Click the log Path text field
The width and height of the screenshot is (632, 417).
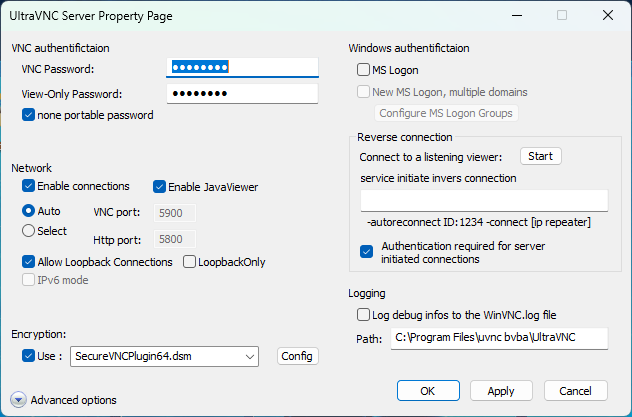pos(499,338)
